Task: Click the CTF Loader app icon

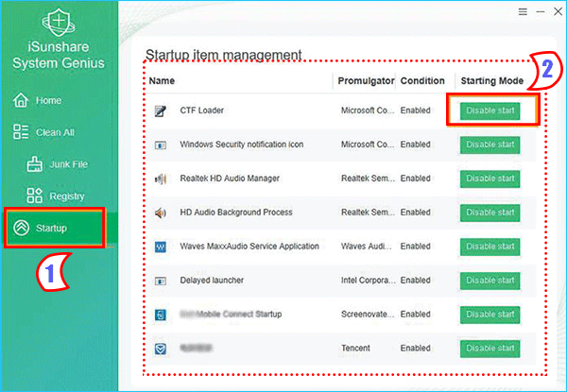Action: point(161,111)
